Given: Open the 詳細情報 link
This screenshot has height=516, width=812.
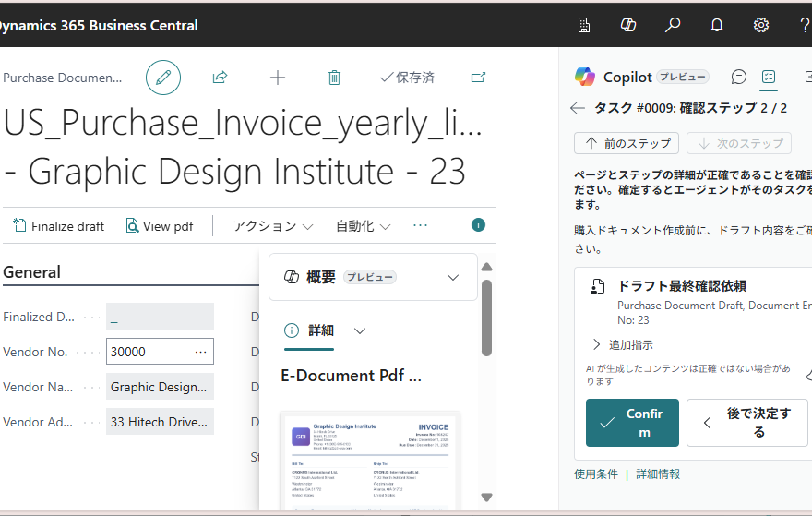Looking at the screenshot, I should [x=658, y=474].
